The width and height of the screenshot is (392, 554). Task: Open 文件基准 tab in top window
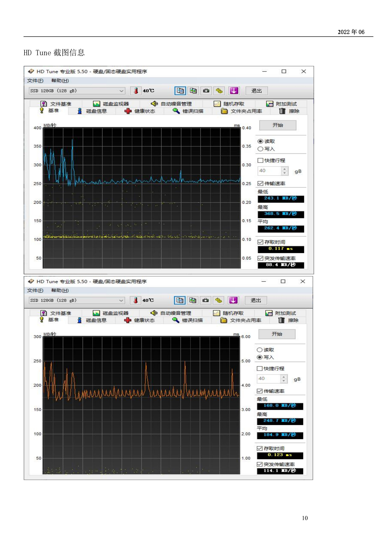(56, 104)
